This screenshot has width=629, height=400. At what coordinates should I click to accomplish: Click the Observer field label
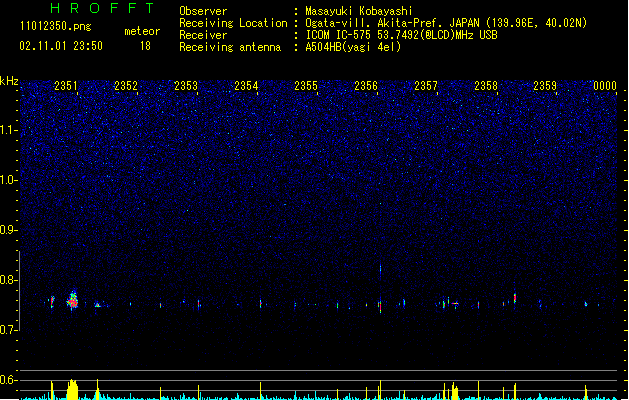pyautogui.click(x=203, y=11)
